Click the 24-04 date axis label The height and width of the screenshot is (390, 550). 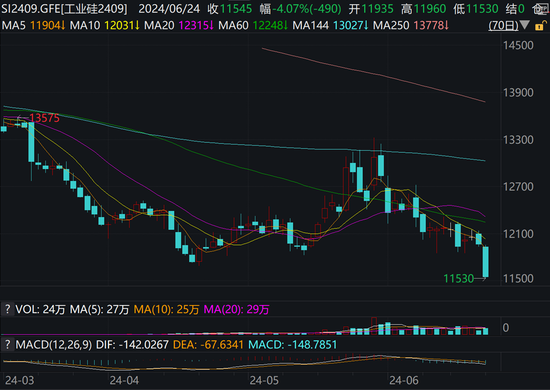click(x=124, y=380)
